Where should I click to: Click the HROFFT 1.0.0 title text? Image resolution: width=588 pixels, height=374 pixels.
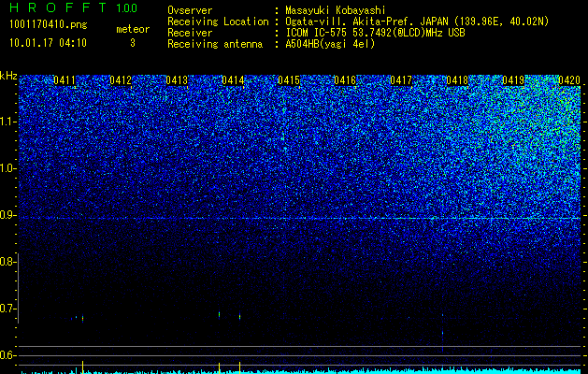tap(74, 7)
